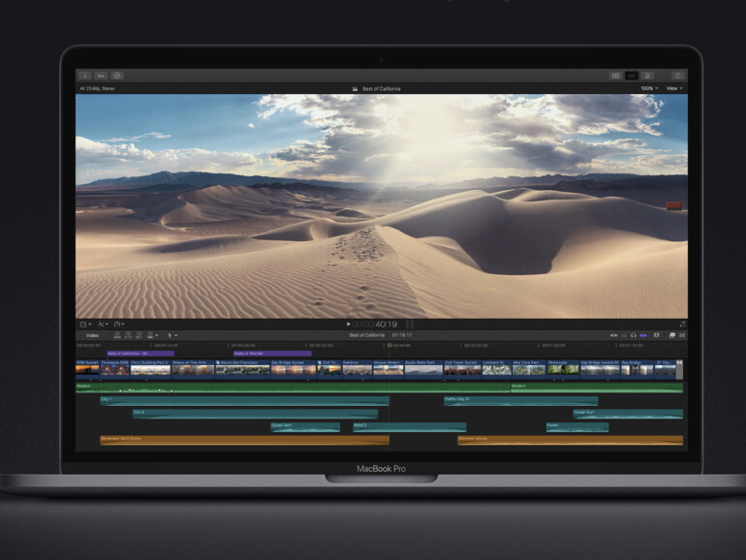This screenshot has width=746, height=560.
Task: Play the project from the viewer
Action: pyautogui.click(x=348, y=324)
